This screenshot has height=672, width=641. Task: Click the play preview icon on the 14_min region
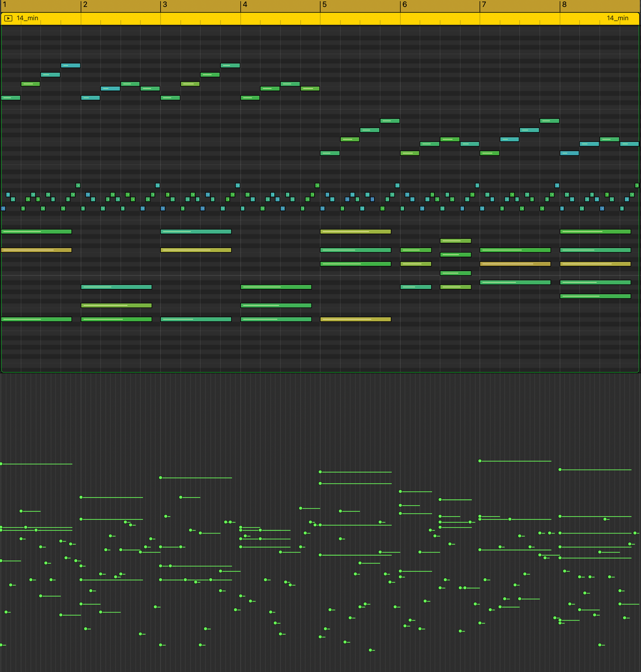8,18
